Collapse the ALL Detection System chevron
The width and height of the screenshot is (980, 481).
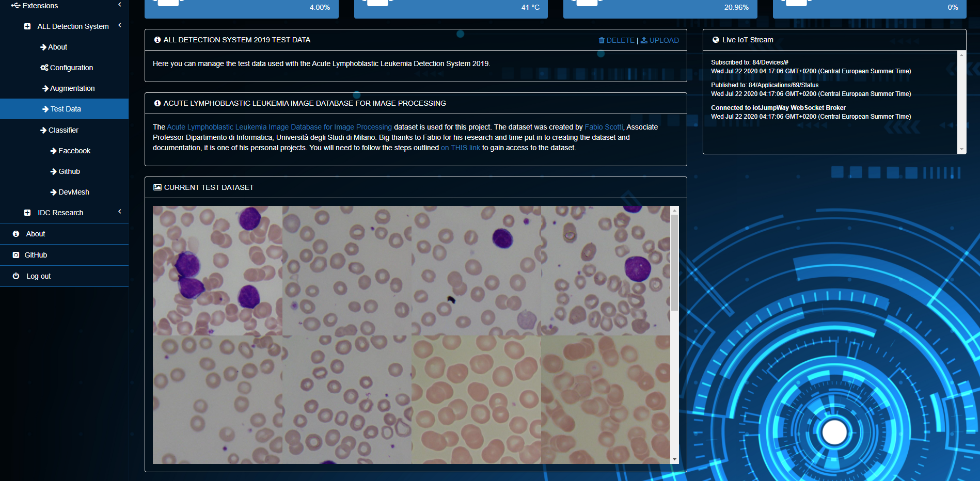pos(120,25)
